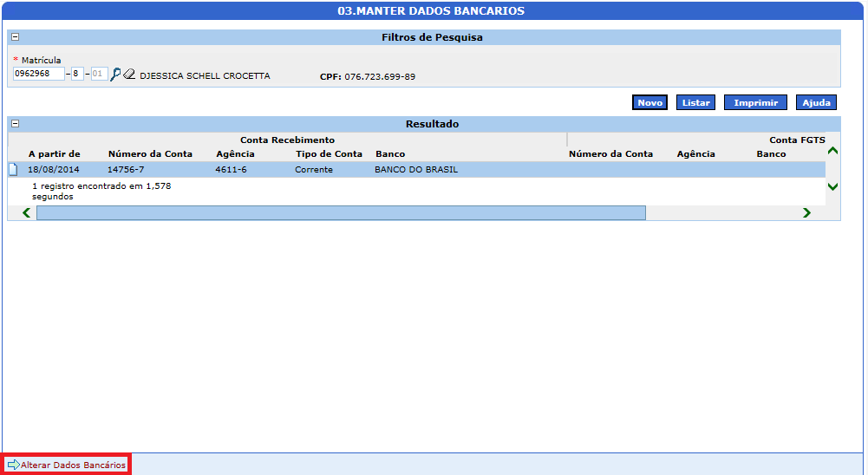This screenshot has height=475, width=868.
Task: Click the Matrícula number field containing 0962968
Action: click(x=38, y=75)
